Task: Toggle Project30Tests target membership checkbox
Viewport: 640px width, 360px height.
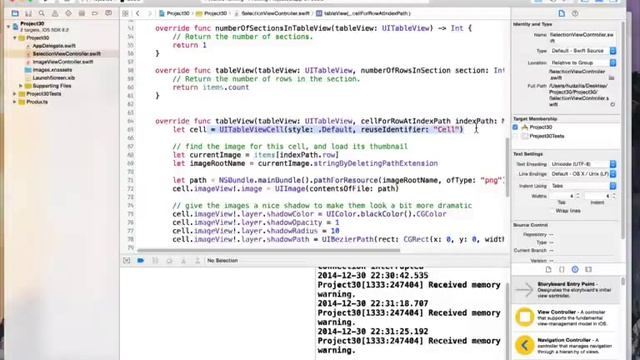Action: [515, 136]
